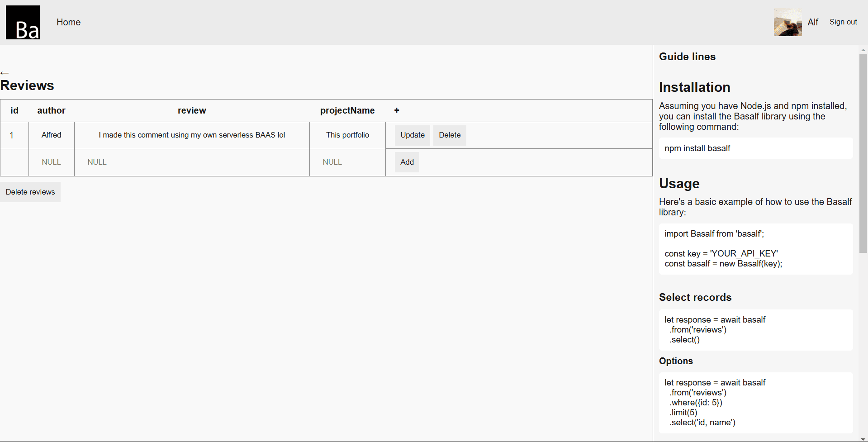Update Alfred's review

(x=412, y=135)
